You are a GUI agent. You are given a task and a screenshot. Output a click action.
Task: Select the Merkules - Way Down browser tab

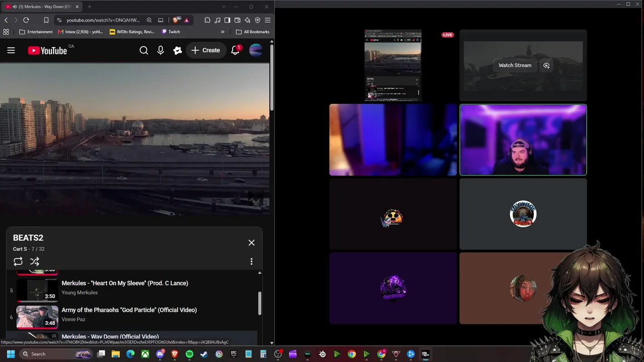tap(43, 7)
